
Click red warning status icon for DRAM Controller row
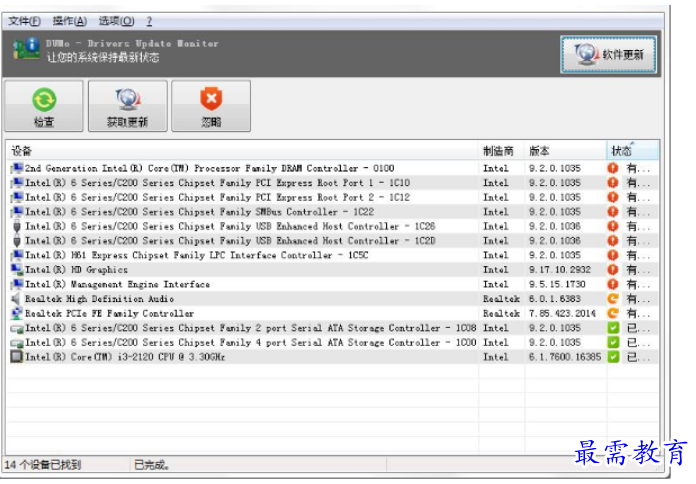pos(613,168)
